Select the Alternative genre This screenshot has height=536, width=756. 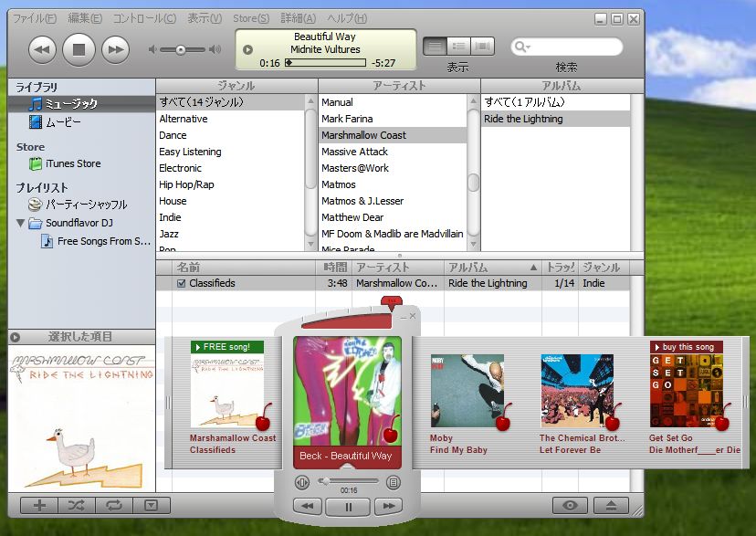coord(230,119)
